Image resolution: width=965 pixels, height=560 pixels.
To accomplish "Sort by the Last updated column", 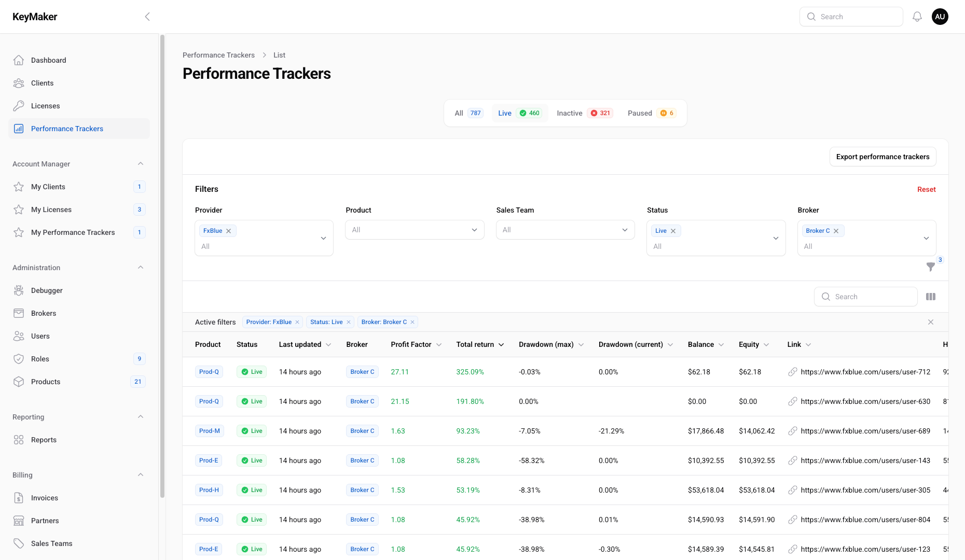I will pos(305,344).
